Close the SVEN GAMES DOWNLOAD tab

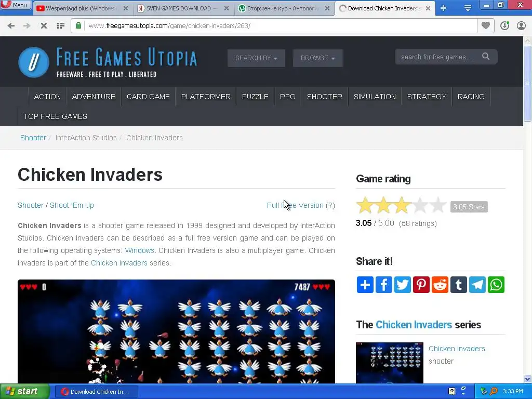tap(227, 8)
